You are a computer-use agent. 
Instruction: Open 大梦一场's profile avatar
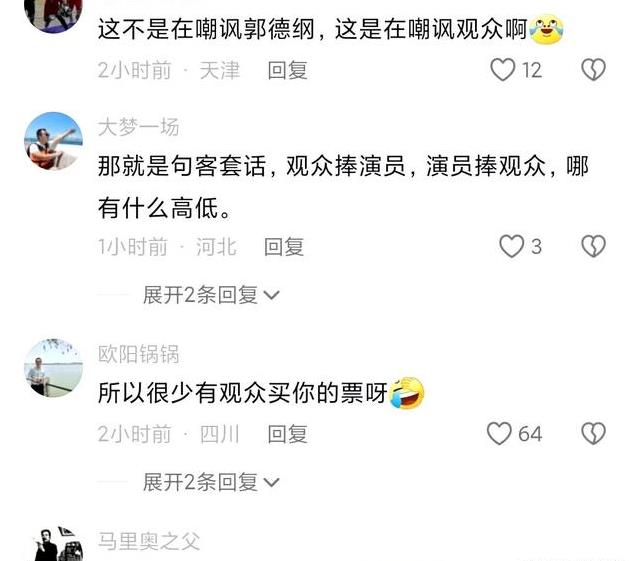[54, 141]
